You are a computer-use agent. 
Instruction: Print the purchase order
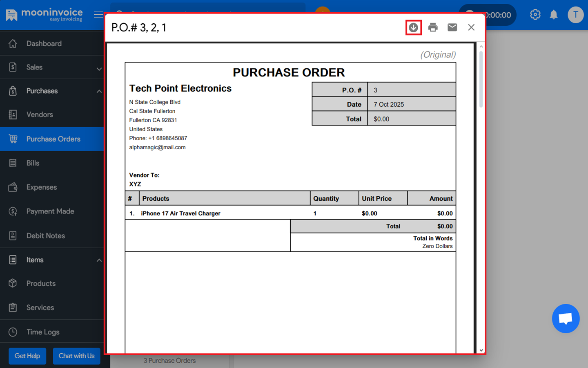click(433, 27)
